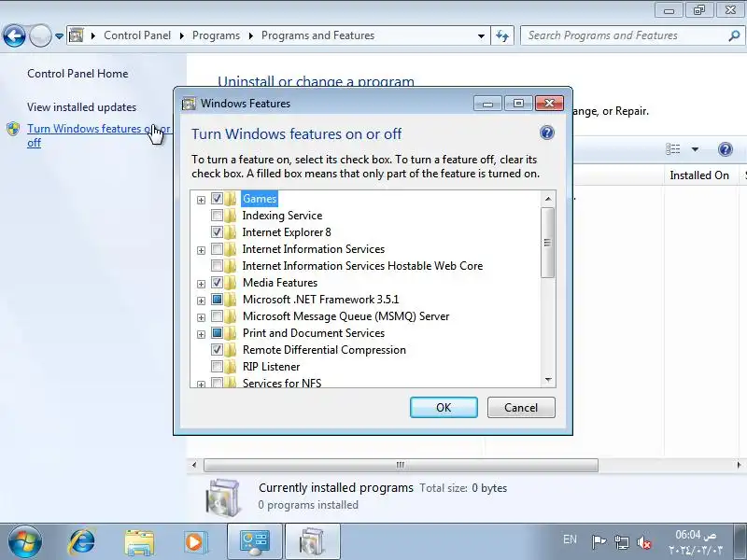Open the Windows Start orb
This screenshot has width=747, height=560.
pos(25,542)
